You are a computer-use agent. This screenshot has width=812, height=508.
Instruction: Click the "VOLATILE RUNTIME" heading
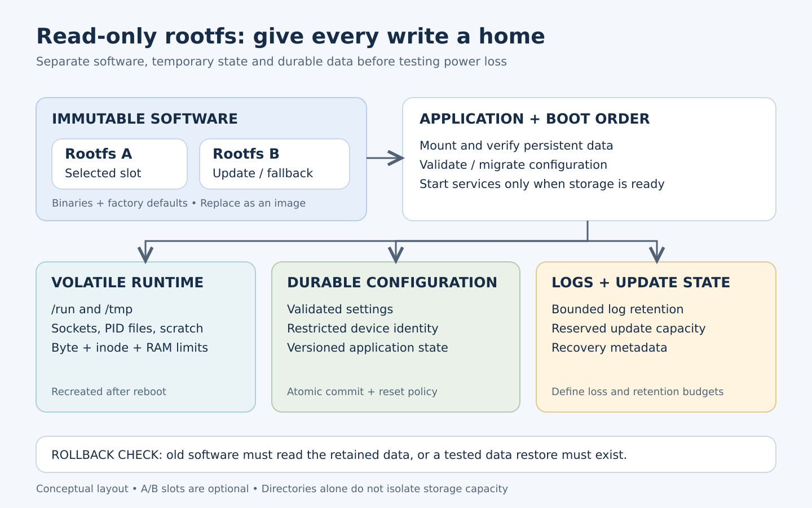tap(127, 283)
